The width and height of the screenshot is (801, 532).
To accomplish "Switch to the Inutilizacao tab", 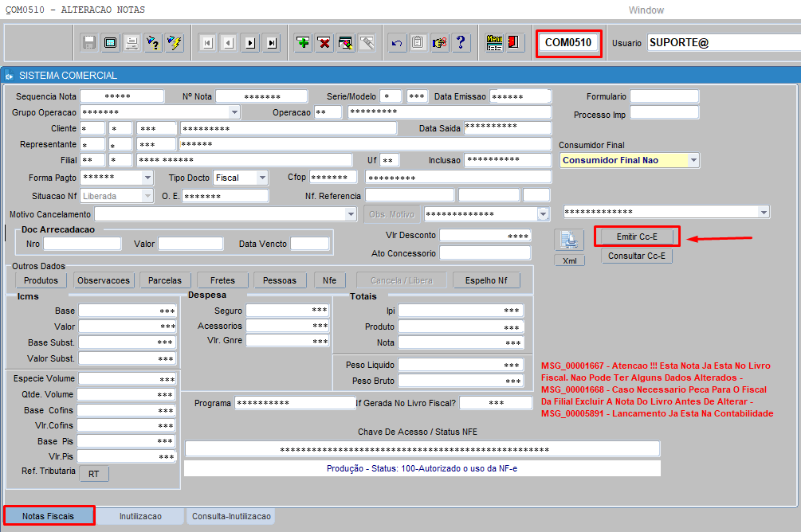I will [140, 516].
